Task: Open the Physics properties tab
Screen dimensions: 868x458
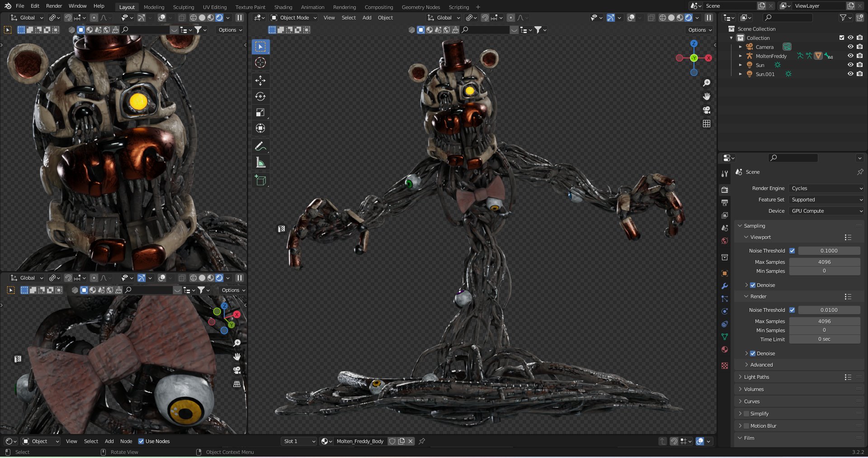Action: [725, 311]
